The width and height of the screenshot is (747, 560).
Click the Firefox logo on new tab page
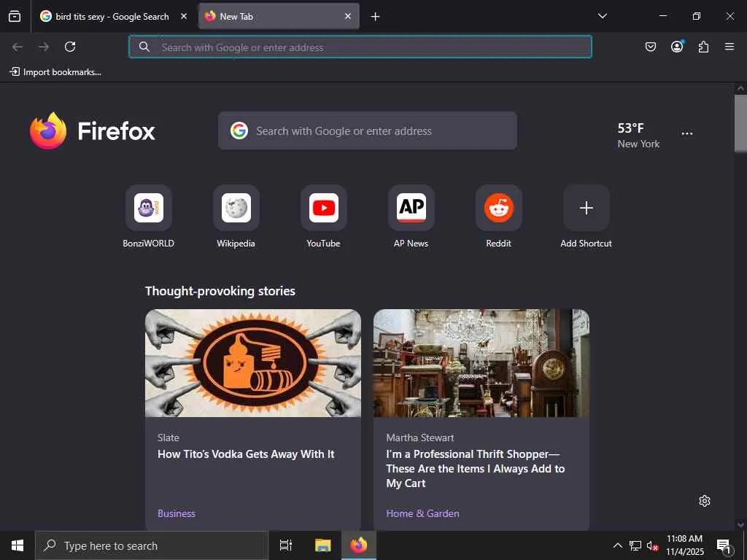tap(93, 131)
